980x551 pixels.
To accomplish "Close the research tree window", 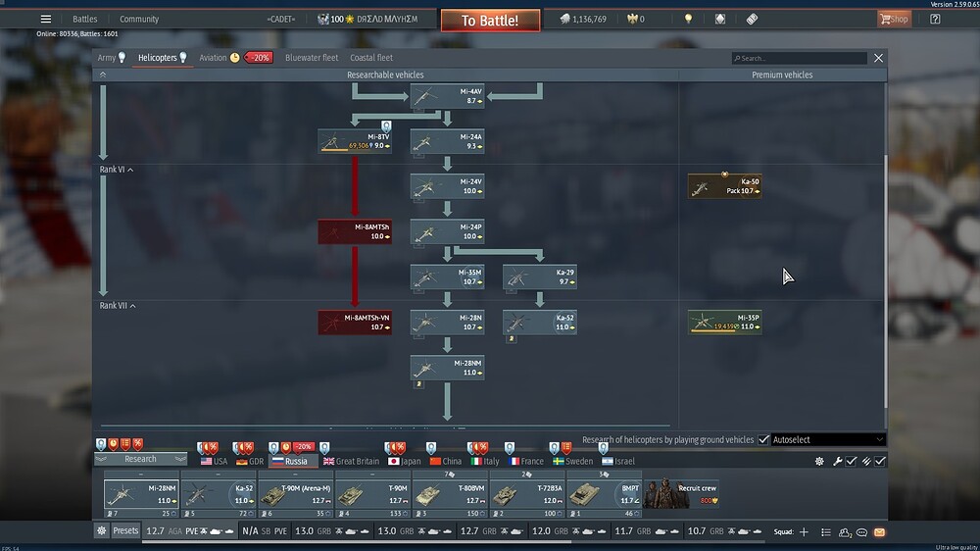I will 878,58.
